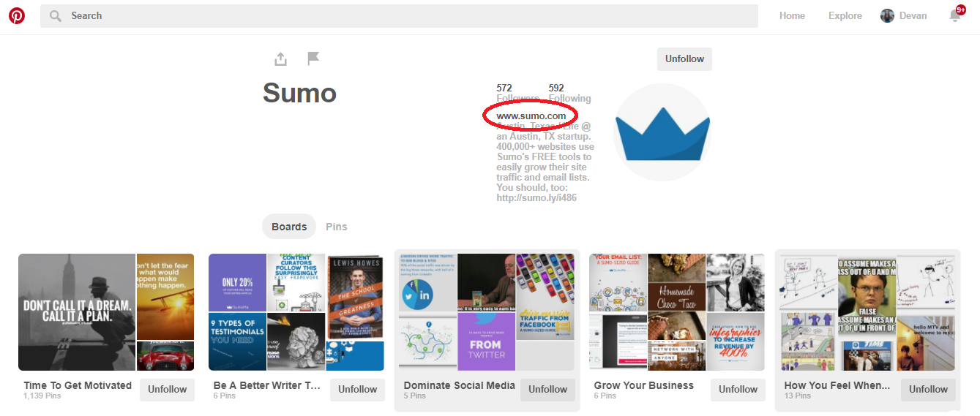The height and width of the screenshot is (416, 980).
Task: Open the How You Feel When board title
Action: 837,385
